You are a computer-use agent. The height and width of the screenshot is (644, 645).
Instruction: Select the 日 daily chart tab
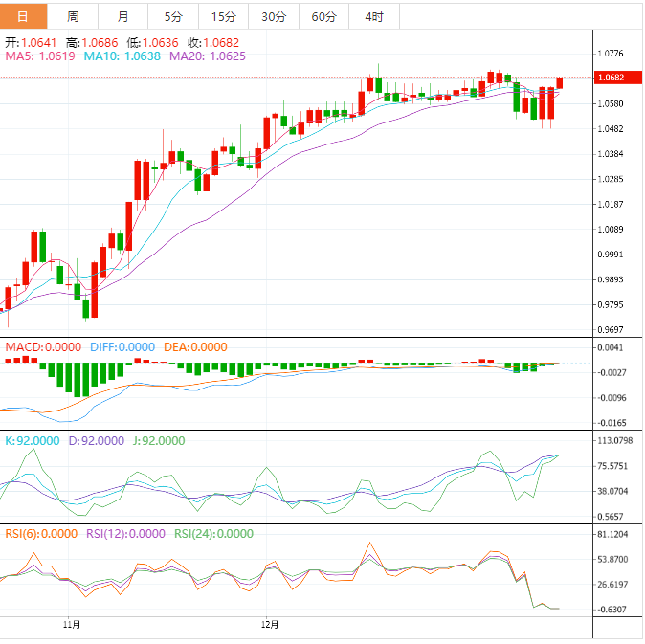24,16
